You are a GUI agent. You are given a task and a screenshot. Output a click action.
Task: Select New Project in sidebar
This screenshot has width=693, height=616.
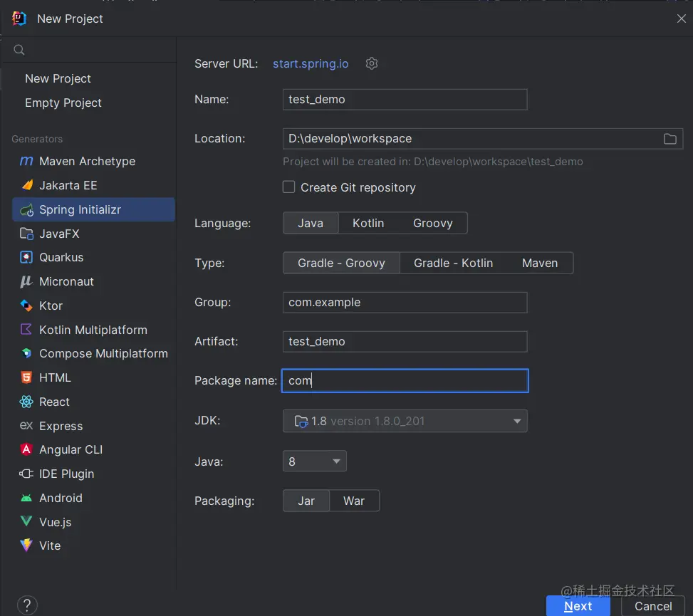(x=58, y=78)
